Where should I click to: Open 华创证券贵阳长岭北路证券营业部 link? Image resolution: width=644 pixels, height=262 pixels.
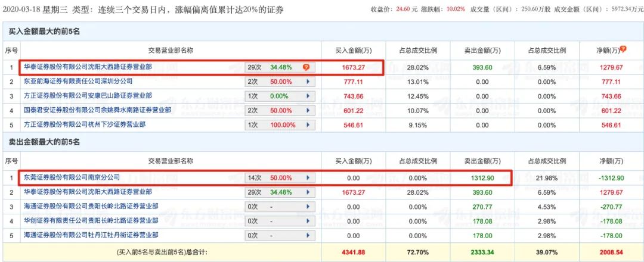[91, 220]
